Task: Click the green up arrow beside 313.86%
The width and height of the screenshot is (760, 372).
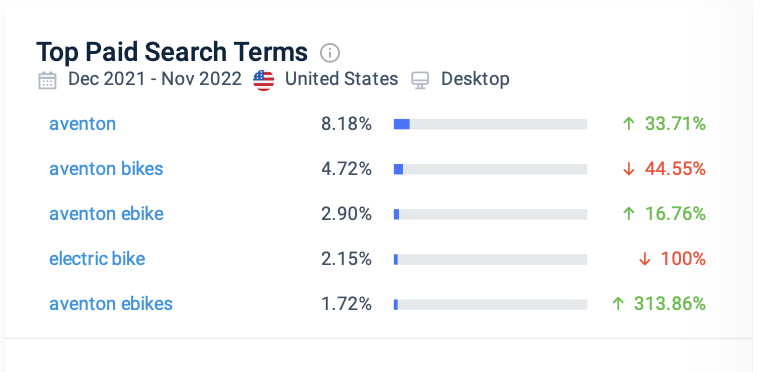Action: click(618, 304)
